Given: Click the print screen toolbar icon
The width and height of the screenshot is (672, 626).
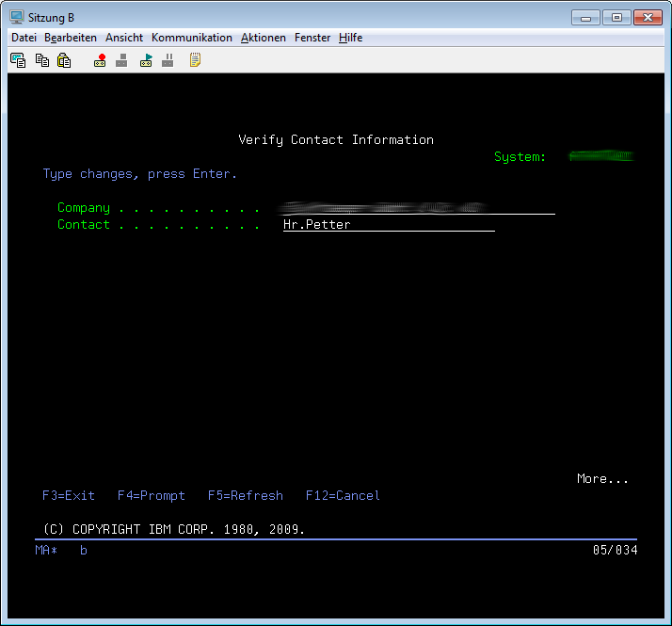Looking at the screenshot, I should pyautogui.click(x=18, y=60).
